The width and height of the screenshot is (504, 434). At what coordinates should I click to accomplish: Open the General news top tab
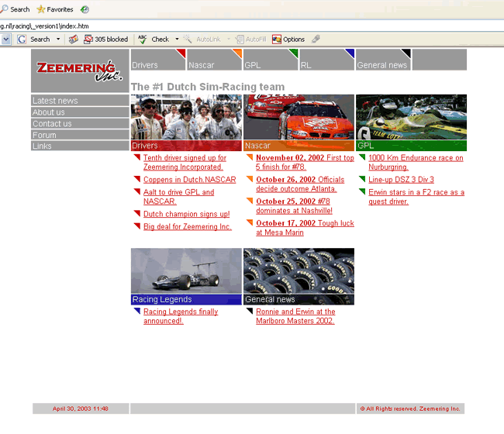[383, 60]
